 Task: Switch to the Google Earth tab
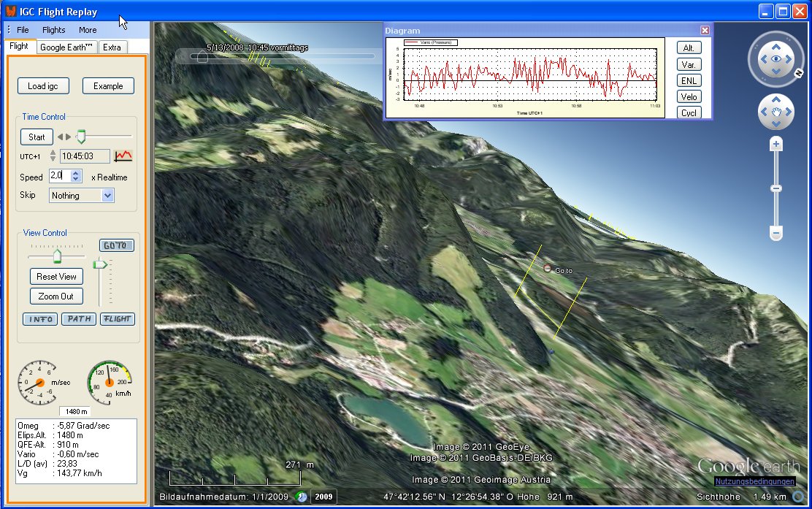(x=66, y=47)
